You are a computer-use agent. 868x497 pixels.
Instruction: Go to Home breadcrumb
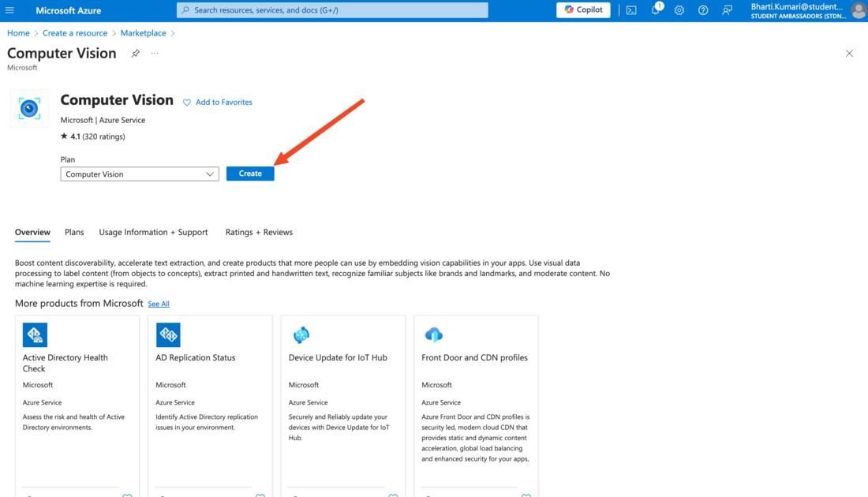pos(18,33)
